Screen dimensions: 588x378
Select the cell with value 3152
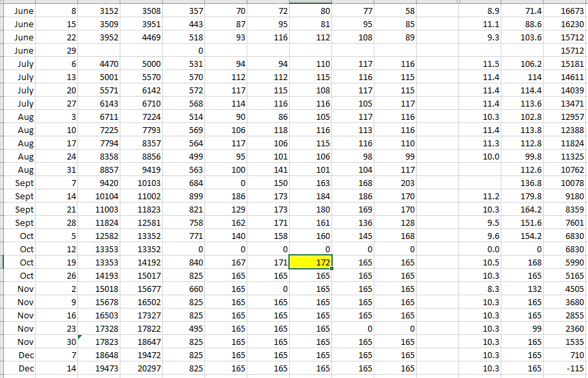point(99,11)
